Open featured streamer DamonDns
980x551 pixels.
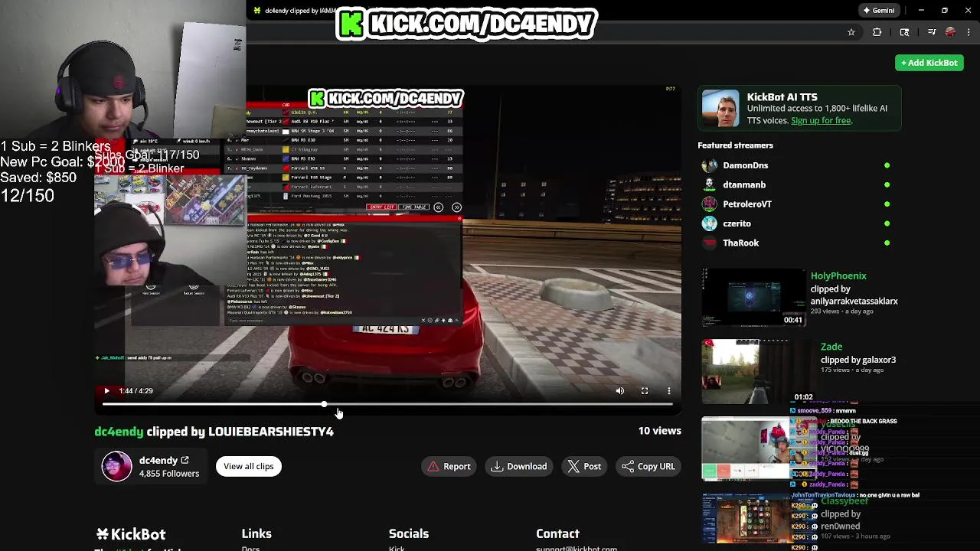click(x=745, y=165)
